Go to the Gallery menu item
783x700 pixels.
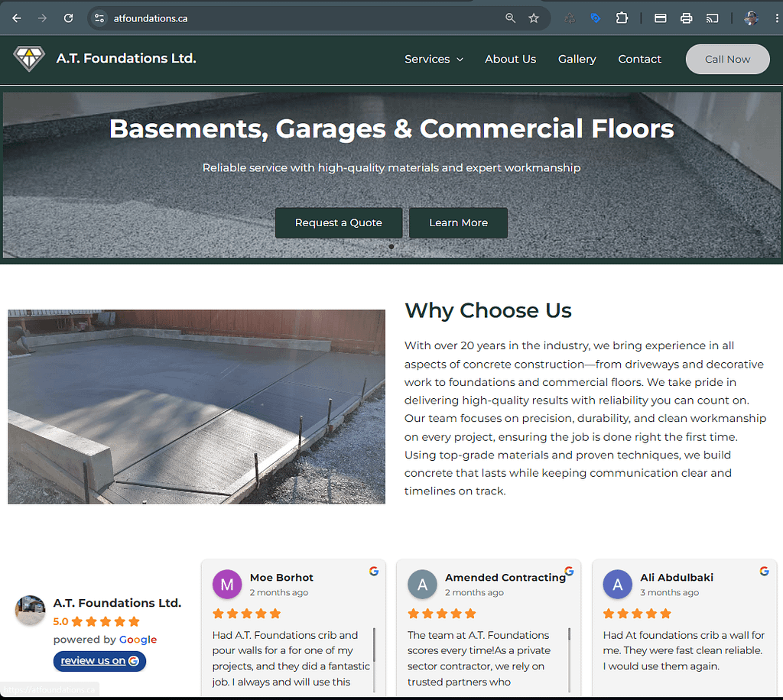click(577, 59)
